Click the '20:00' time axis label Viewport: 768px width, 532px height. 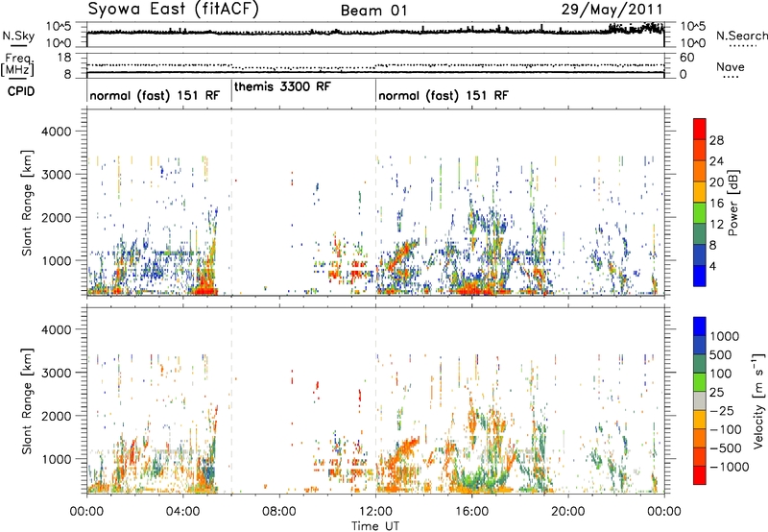coord(567,512)
